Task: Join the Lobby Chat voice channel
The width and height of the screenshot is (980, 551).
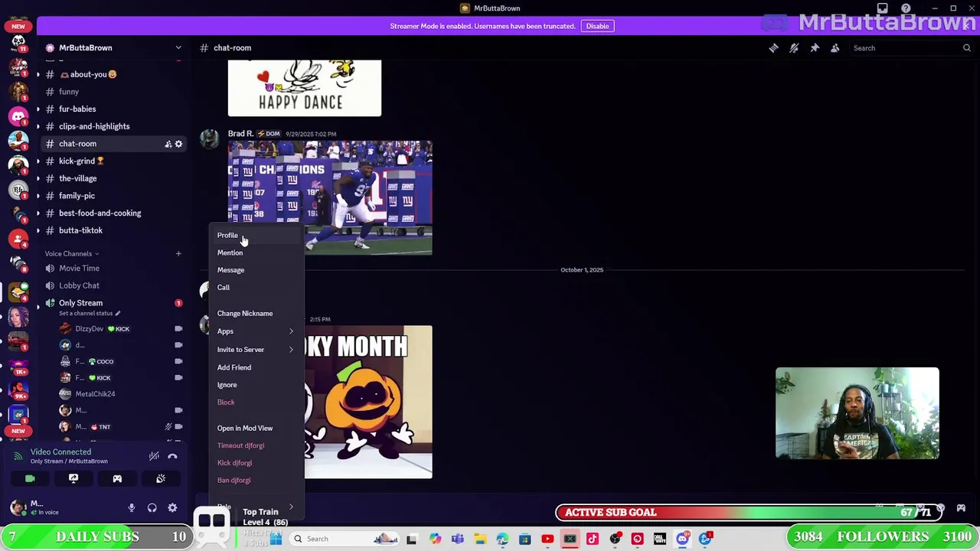Action: 113,285
